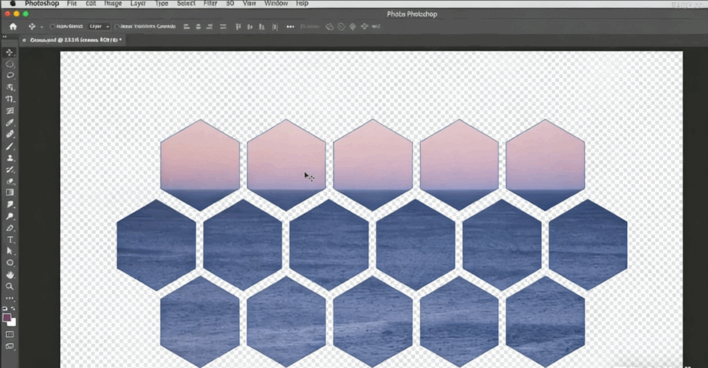Enable the Auto-Select checkbox
Image resolution: width=708 pixels, height=368 pixels.
tap(52, 27)
